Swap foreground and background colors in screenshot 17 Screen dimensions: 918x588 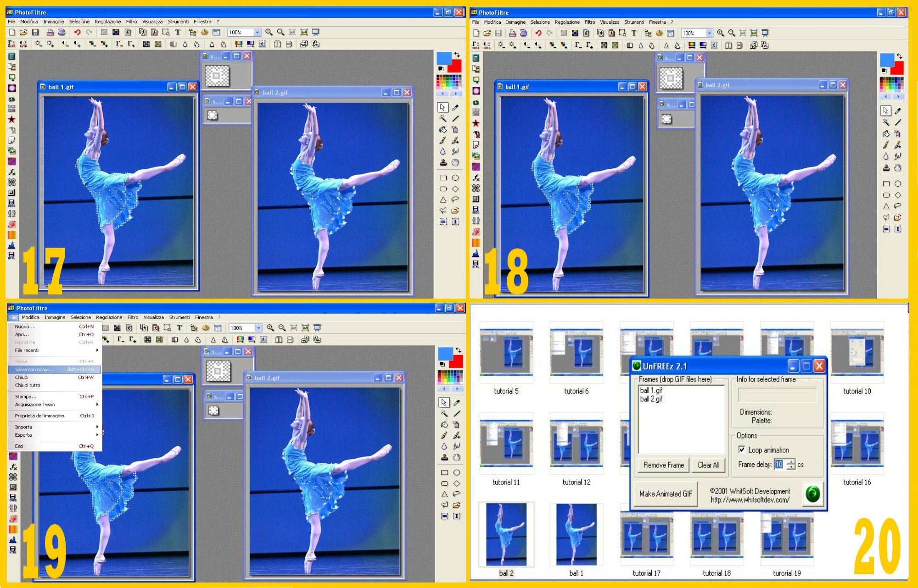457,55
